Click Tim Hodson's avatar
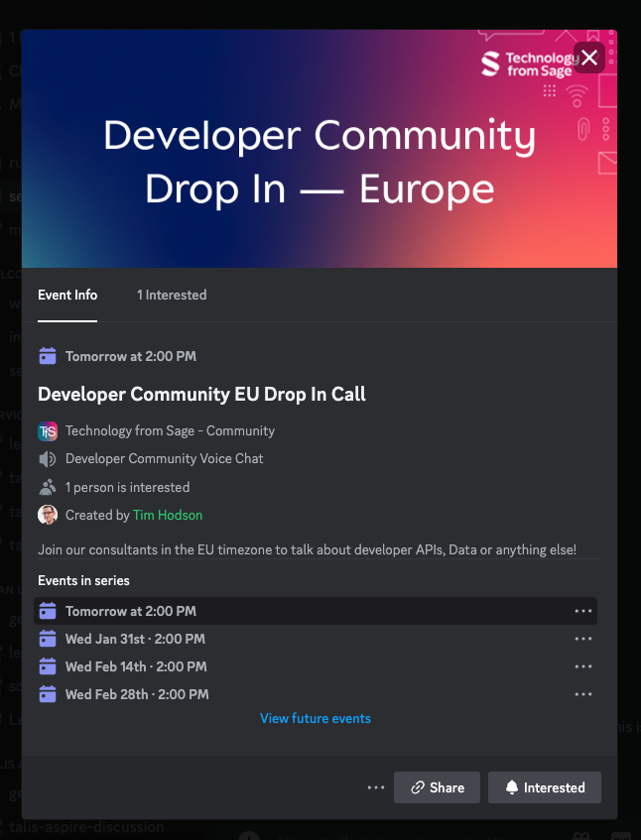Screen dimensions: 641x840 (x=48, y=515)
